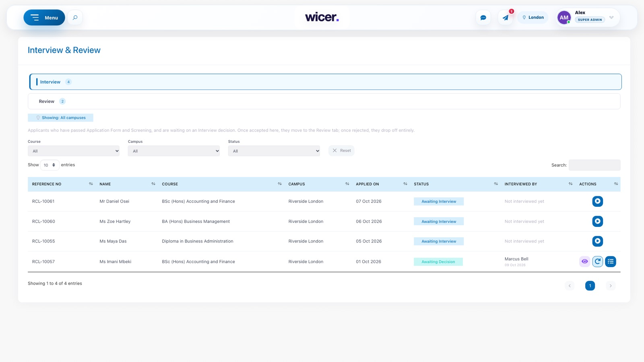Sort table by Interviewed By column

(538, 184)
